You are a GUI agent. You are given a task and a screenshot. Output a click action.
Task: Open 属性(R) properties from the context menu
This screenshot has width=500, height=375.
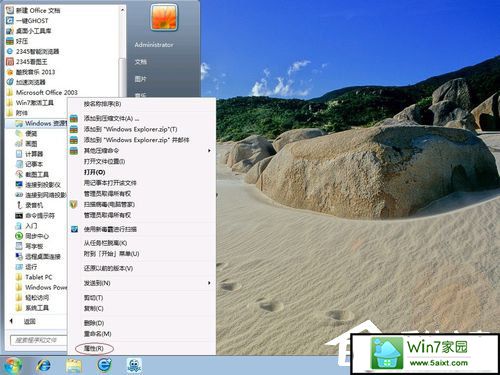pyautogui.click(x=94, y=349)
